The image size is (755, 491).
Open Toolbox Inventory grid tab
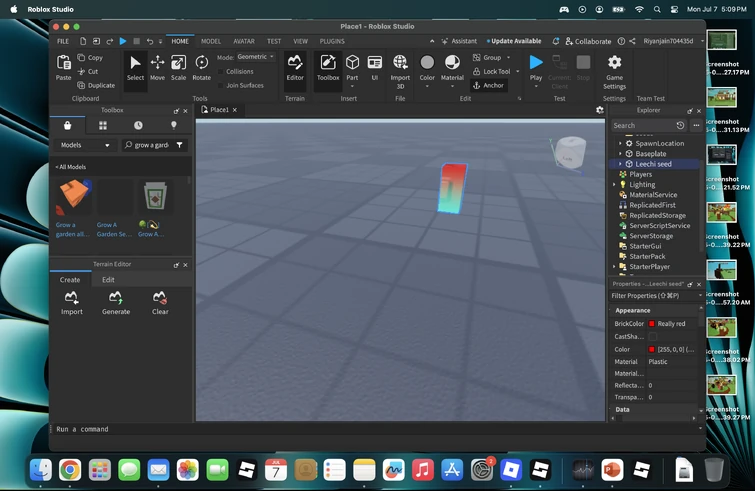103,125
